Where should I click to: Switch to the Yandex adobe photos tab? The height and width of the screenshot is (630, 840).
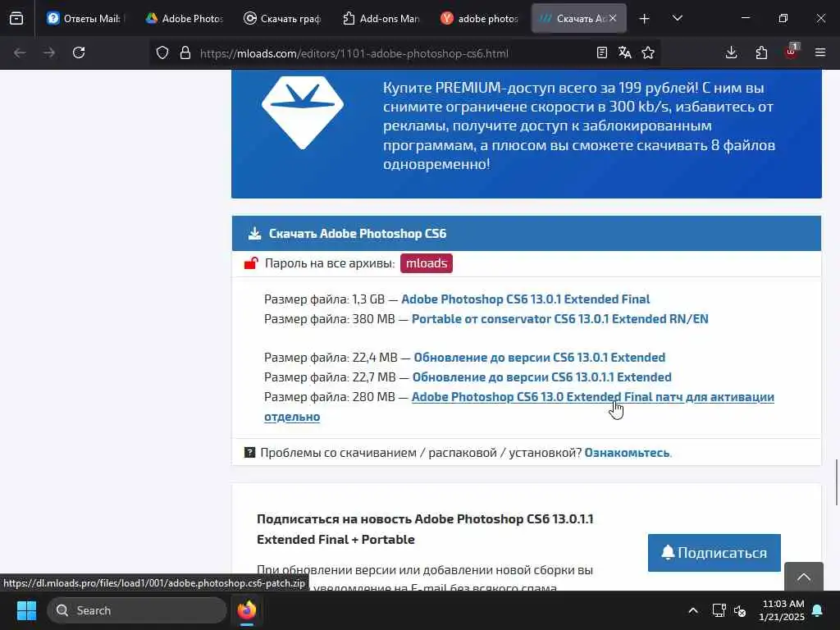(480, 18)
